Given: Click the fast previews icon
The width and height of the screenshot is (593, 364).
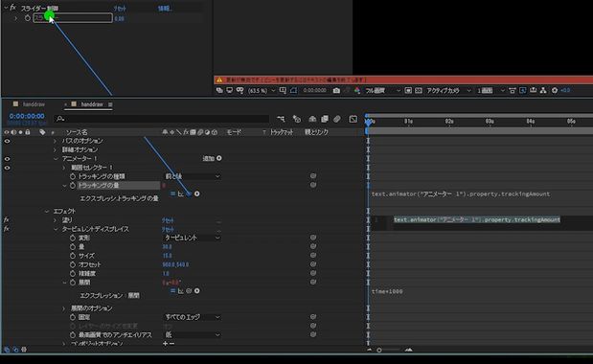Looking at the screenshot, I should click(x=523, y=91).
